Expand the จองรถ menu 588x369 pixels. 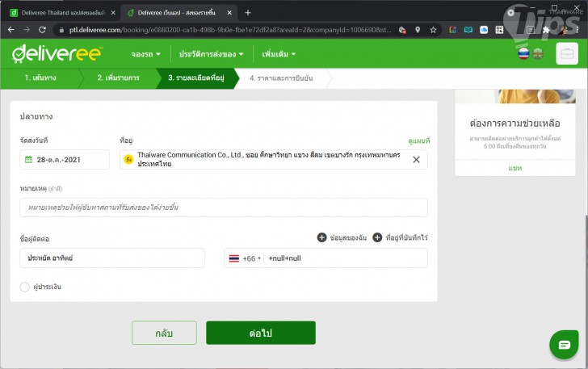pyautogui.click(x=145, y=54)
